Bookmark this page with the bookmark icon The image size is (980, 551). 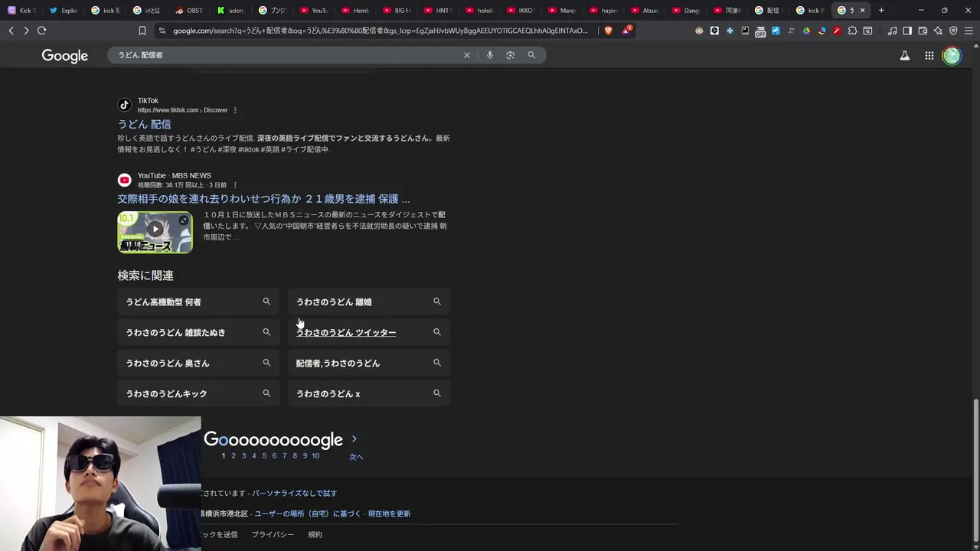pos(142,31)
